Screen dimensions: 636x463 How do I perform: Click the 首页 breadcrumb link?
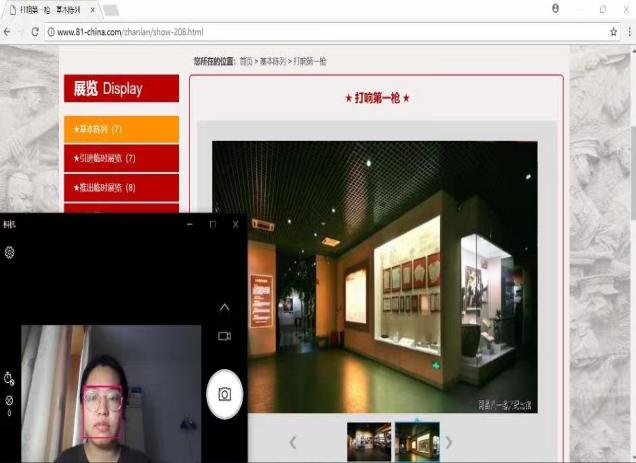coord(246,61)
